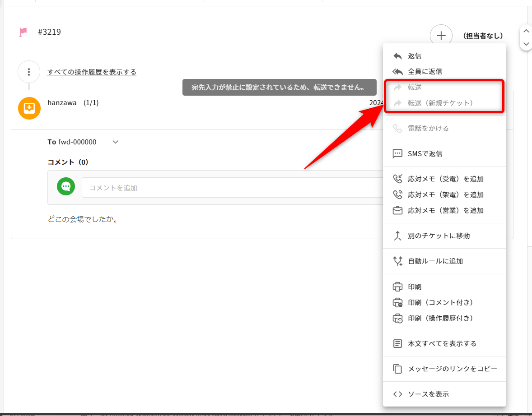Image resolution: width=532 pixels, height=416 pixels.
Task: Select SMSで返信 from the menu
Action: point(425,154)
